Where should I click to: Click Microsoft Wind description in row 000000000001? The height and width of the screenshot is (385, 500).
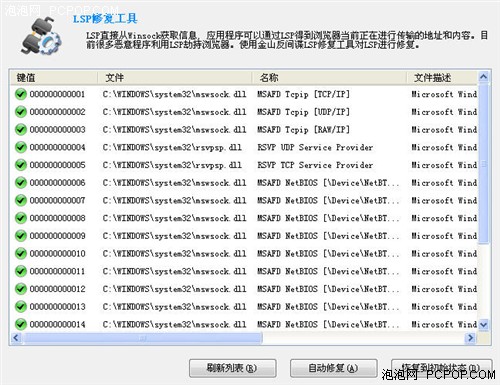tap(444, 94)
